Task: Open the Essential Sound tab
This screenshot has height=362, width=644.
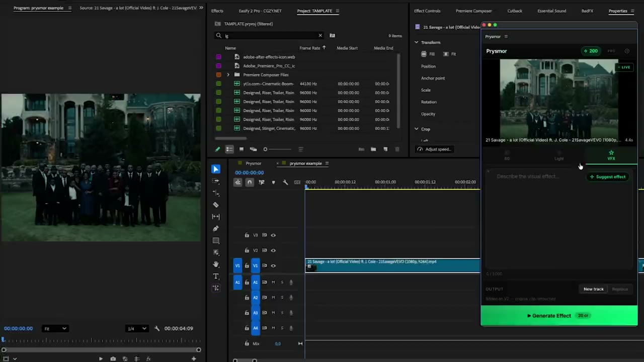Action: click(x=551, y=11)
